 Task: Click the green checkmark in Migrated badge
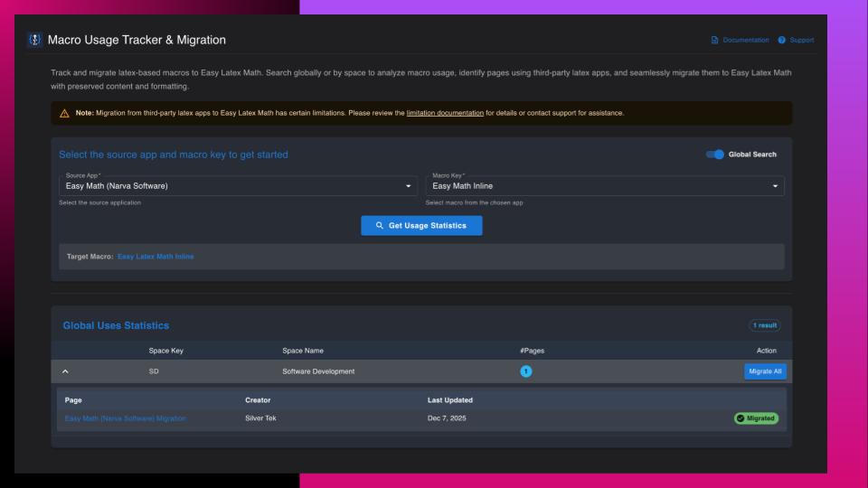point(741,418)
